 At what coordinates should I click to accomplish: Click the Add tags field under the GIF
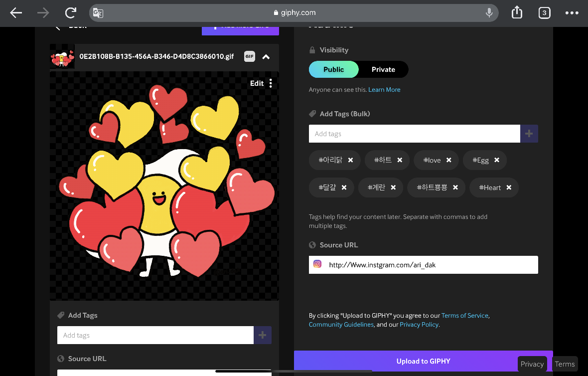[x=155, y=335]
